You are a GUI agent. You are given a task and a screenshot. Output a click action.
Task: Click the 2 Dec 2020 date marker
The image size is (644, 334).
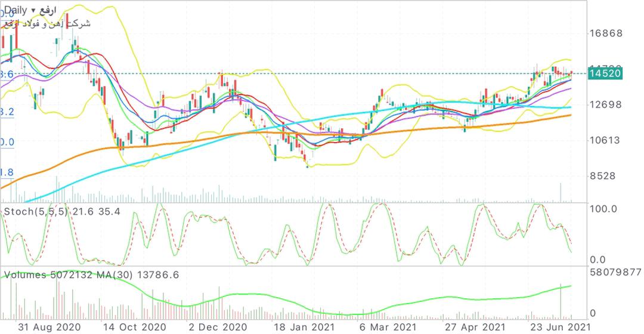[218, 327]
